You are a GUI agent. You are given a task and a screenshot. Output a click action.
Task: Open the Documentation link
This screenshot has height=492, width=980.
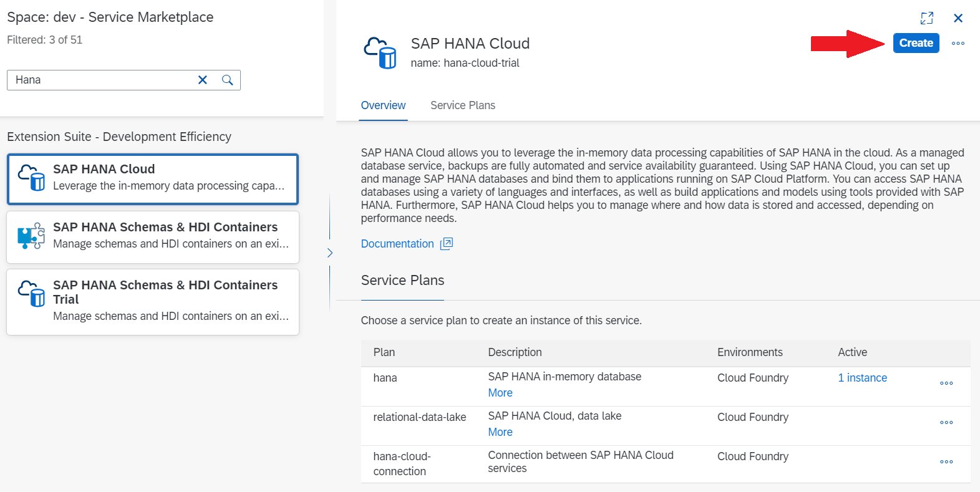(x=397, y=244)
